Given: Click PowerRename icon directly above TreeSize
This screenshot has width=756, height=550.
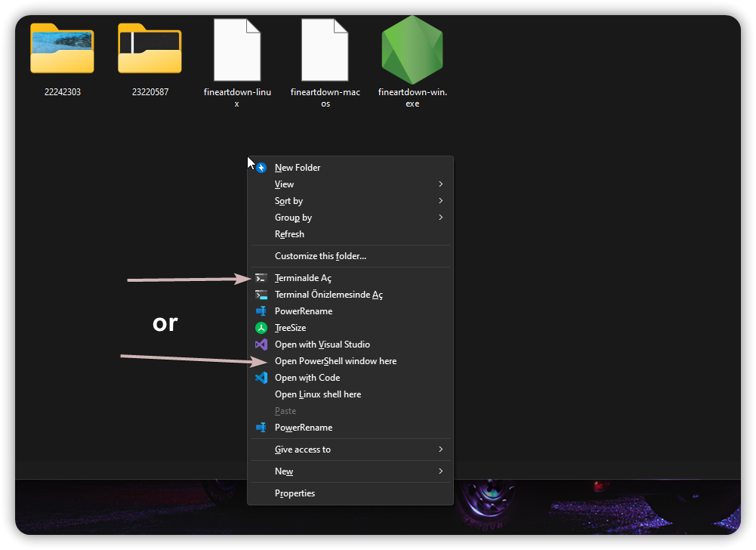Looking at the screenshot, I should (x=261, y=311).
